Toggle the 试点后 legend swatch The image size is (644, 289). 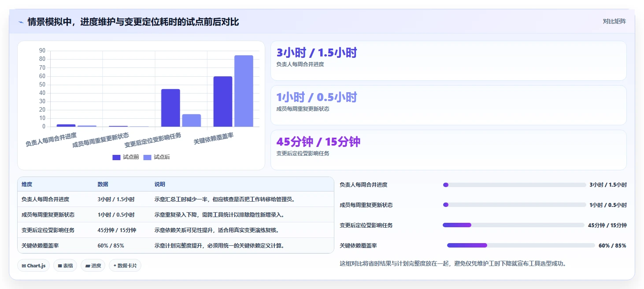(147, 158)
